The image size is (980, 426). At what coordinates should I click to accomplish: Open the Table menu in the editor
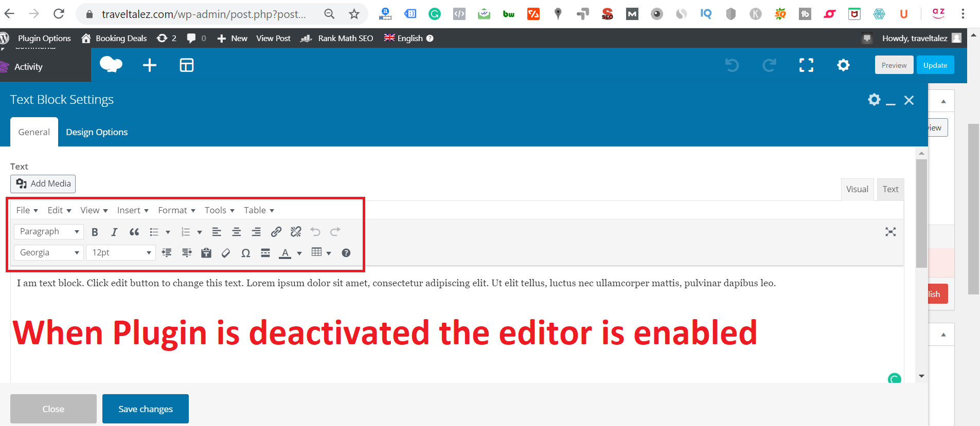(259, 210)
